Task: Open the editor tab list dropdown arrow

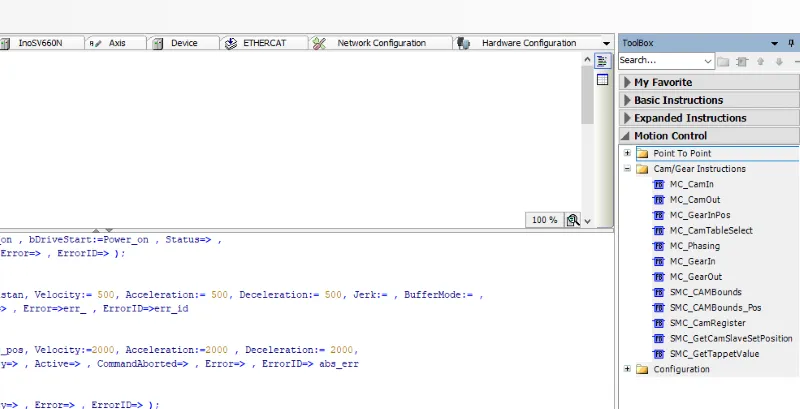Action: tap(606, 43)
